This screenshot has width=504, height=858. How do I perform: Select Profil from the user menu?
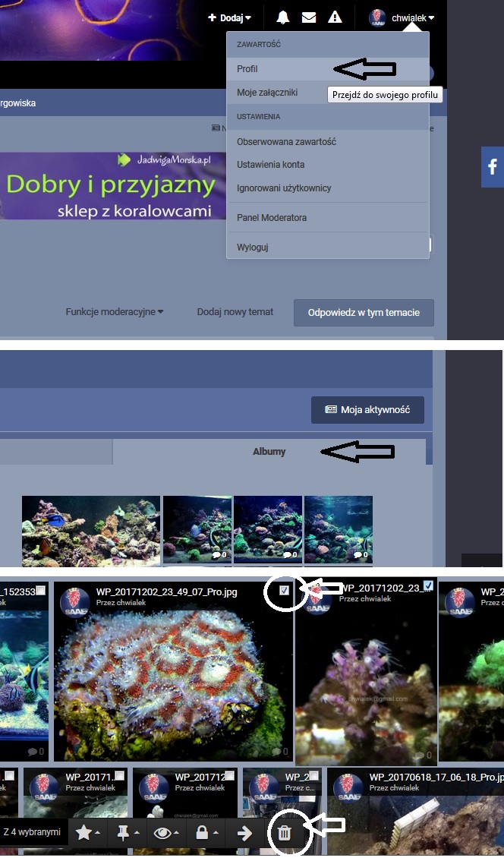click(247, 69)
